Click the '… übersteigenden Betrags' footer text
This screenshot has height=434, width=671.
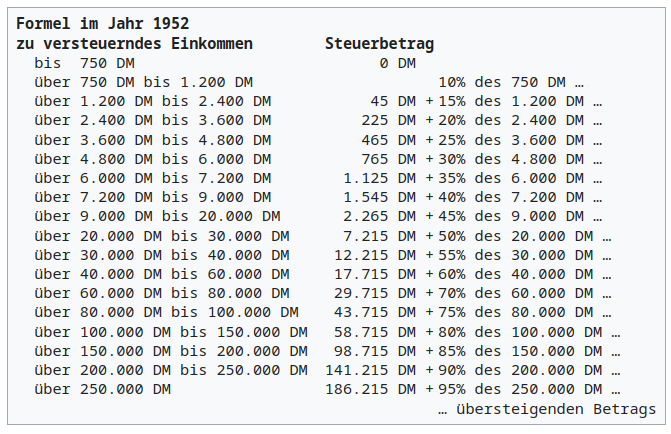click(x=547, y=409)
